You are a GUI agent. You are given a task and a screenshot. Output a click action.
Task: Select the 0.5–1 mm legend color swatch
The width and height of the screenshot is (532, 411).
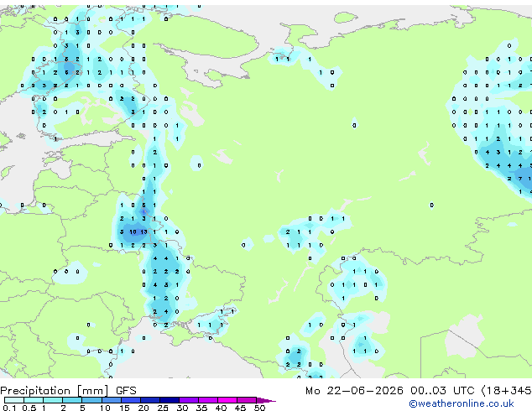34,400
